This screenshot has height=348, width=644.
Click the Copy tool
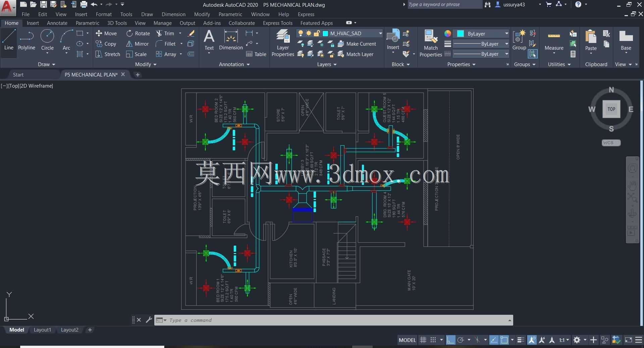106,44
